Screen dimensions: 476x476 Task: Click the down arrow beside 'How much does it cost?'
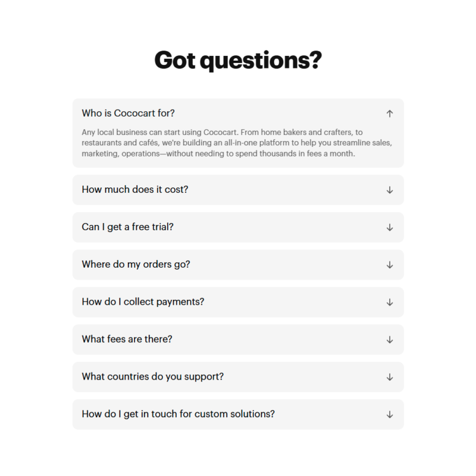point(390,190)
